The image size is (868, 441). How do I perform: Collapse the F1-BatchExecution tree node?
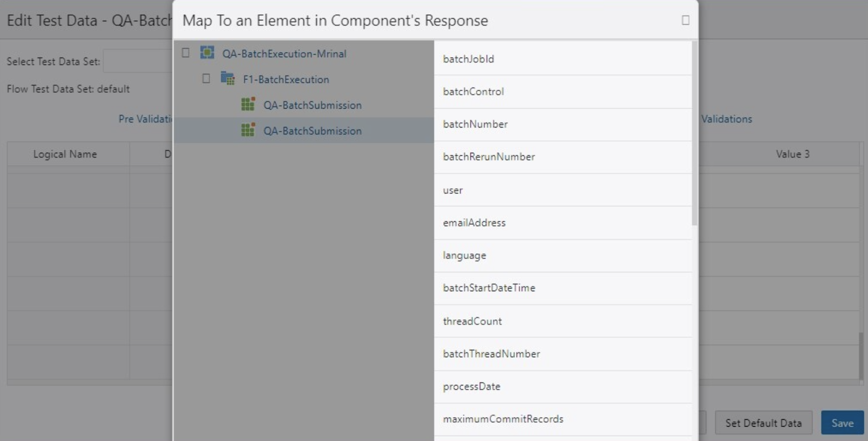pos(206,78)
